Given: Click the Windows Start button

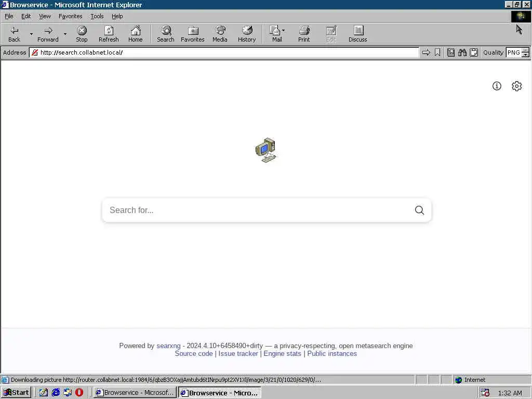Looking at the screenshot, I should (x=16, y=393).
